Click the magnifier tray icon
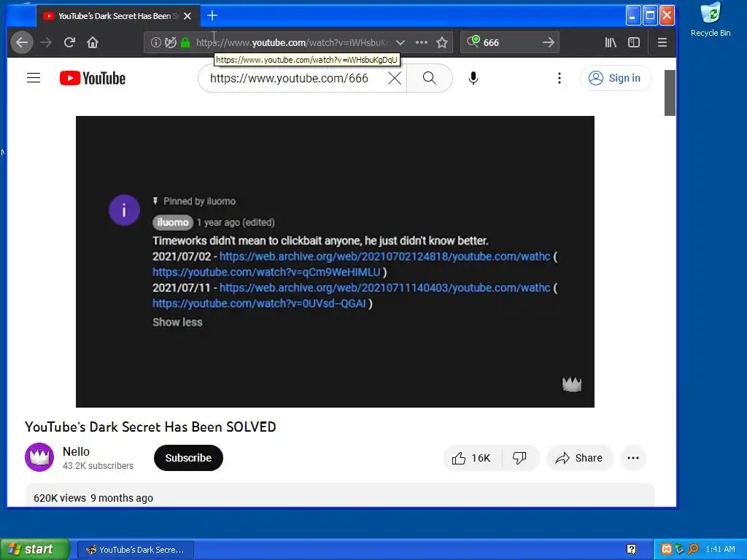The image size is (747, 560). (x=693, y=550)
